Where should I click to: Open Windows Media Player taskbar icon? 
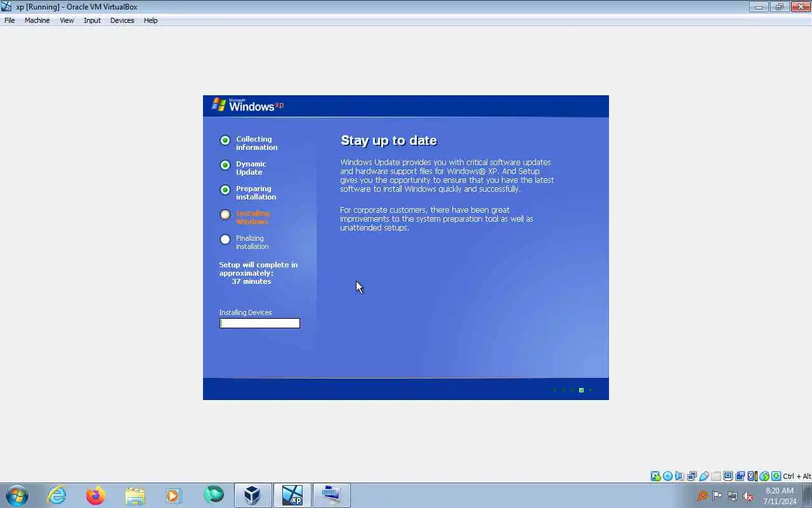(174, 495)
